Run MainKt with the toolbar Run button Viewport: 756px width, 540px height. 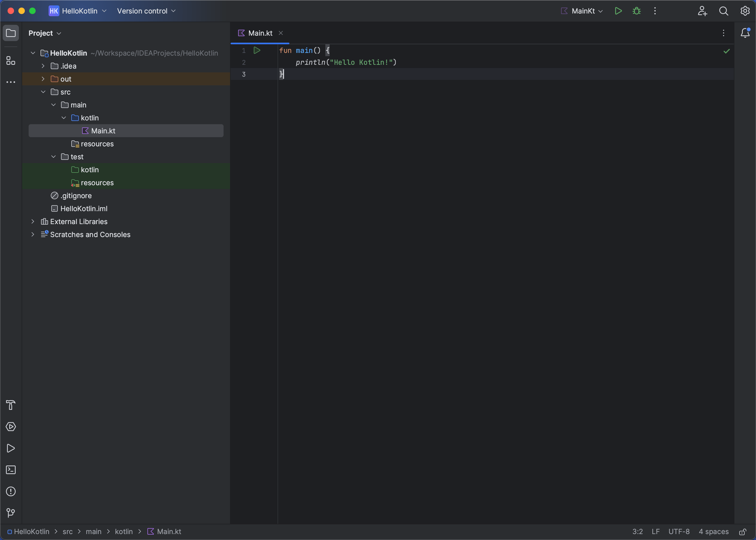coord(618,11)
